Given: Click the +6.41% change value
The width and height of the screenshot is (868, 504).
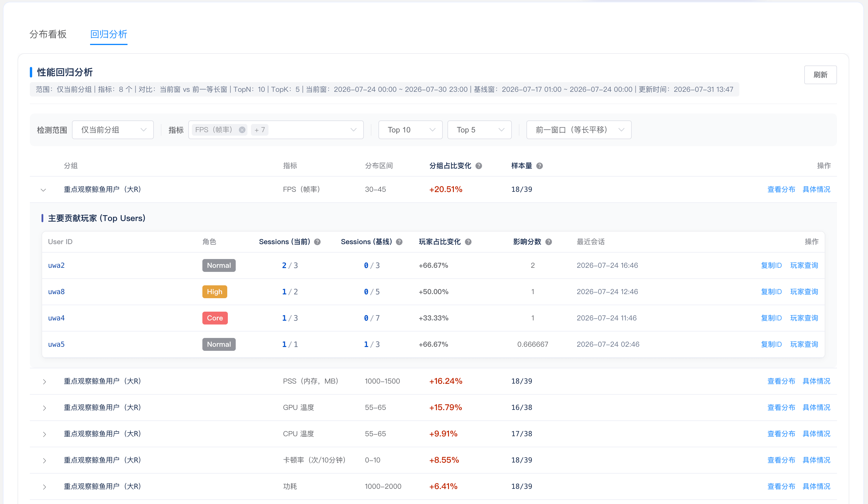Looking at the screenshot, I should pos(443,486).
